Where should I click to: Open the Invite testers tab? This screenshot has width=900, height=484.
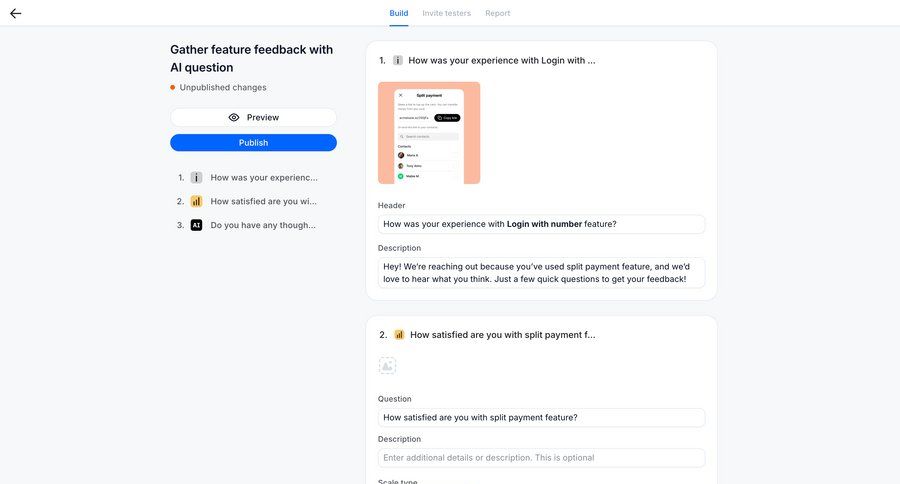click(x=446, y=13)
